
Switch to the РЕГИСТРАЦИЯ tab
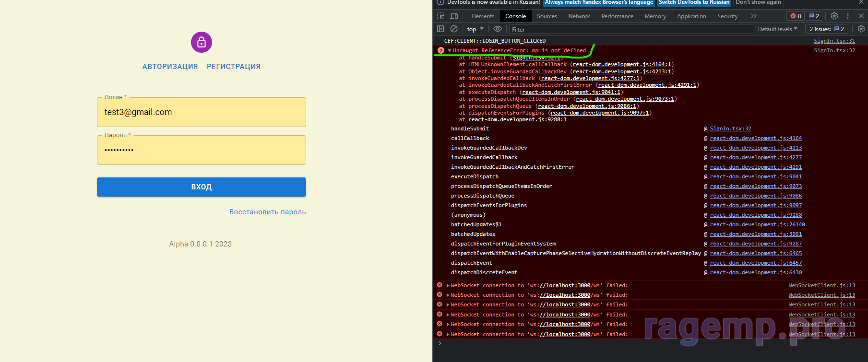click(234, 67)
